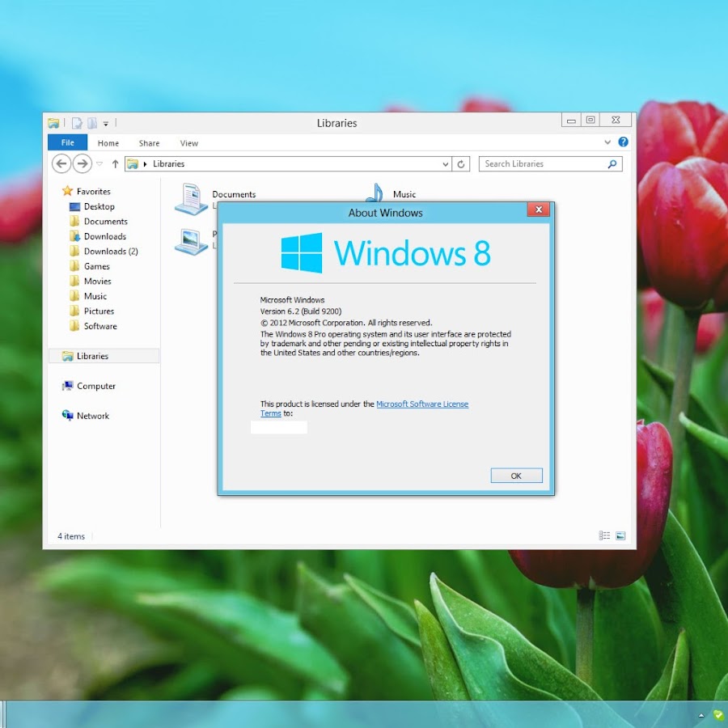Viewport: 728px width, 728px height.
Task: Switch to the View ribbon tab
Action: click(x=189, y=143)
